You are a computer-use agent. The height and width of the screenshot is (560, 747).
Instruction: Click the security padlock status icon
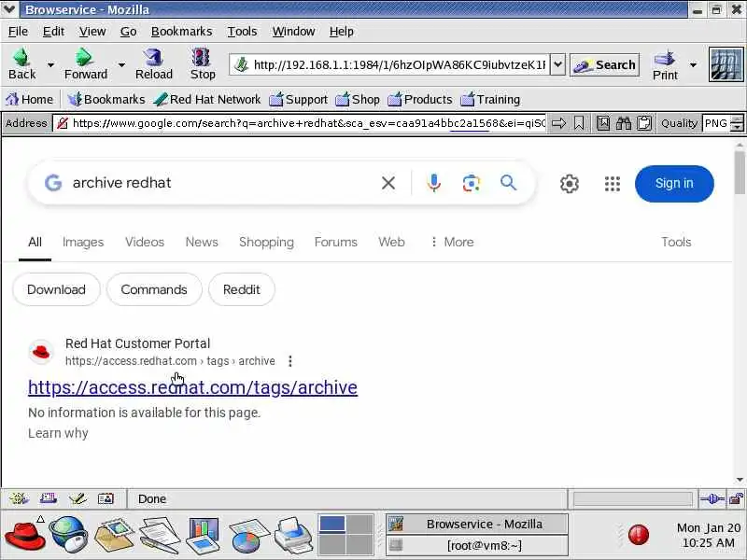(x=736, y=498)
